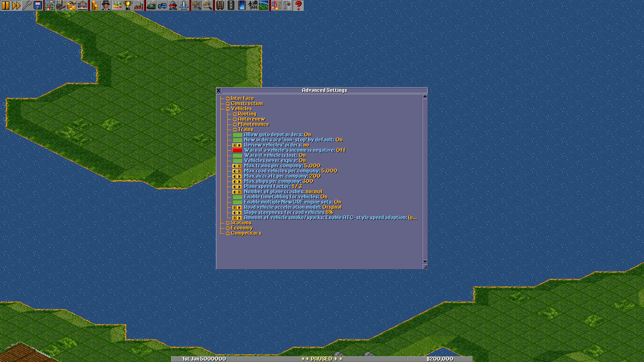Open the landscaping terrain icon
The height and width of the screenshot is (362, 644).
point(264,6)
